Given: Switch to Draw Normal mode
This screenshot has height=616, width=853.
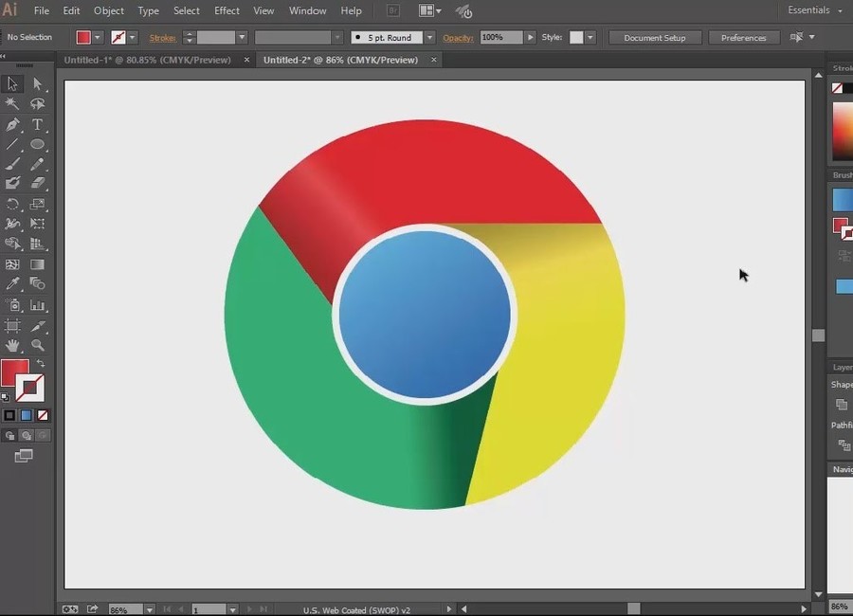Looking at the screenshot, I should pyautogui.click(x=9, y=435).
